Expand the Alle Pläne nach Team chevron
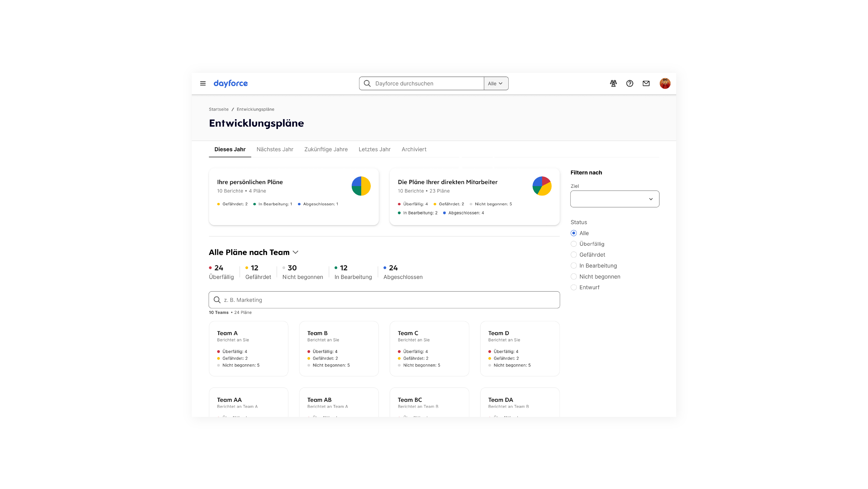 pos(296,252)
